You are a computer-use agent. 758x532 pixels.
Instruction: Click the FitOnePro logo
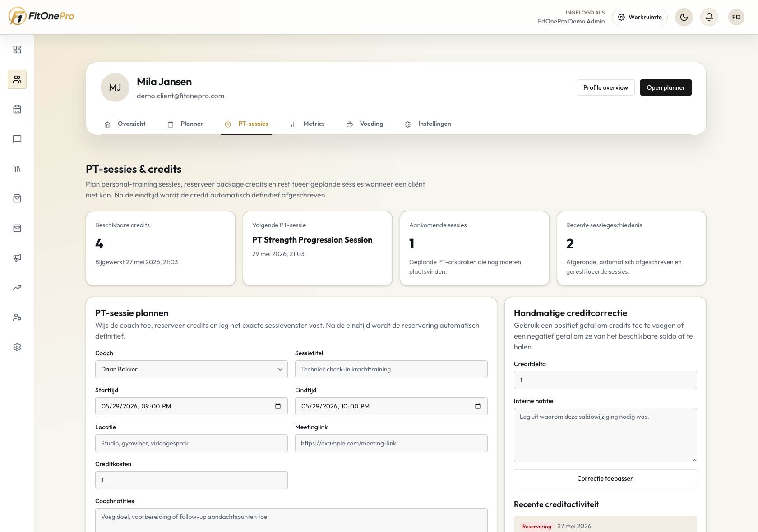[41, 16]
